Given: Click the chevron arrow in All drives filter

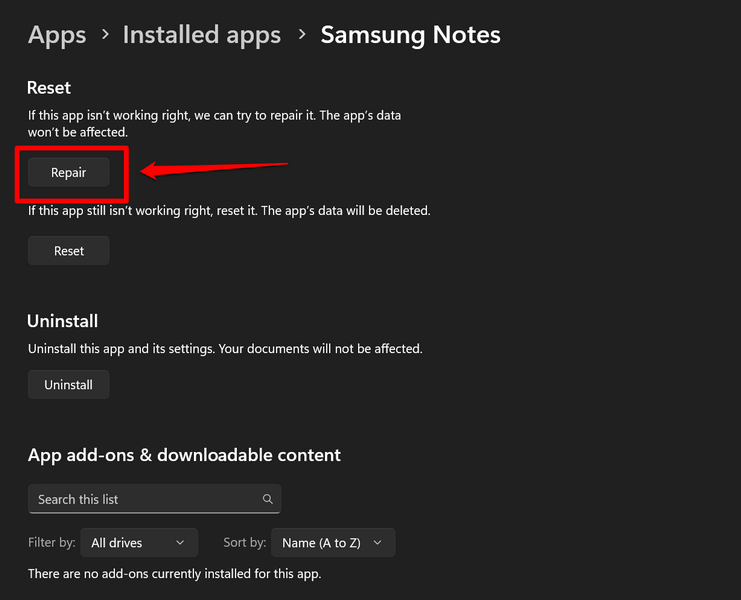Looking at the screenshot, I should pyautogui.click(x=180, y=543).
